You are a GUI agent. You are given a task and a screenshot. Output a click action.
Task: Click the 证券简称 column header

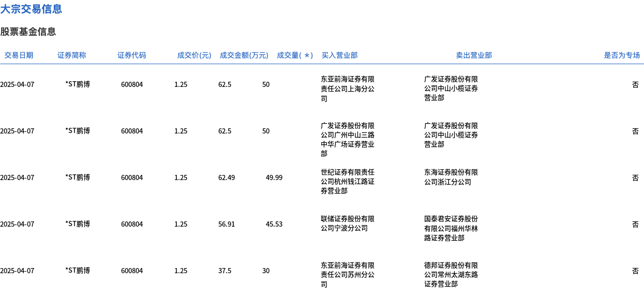tap(72, 55)
